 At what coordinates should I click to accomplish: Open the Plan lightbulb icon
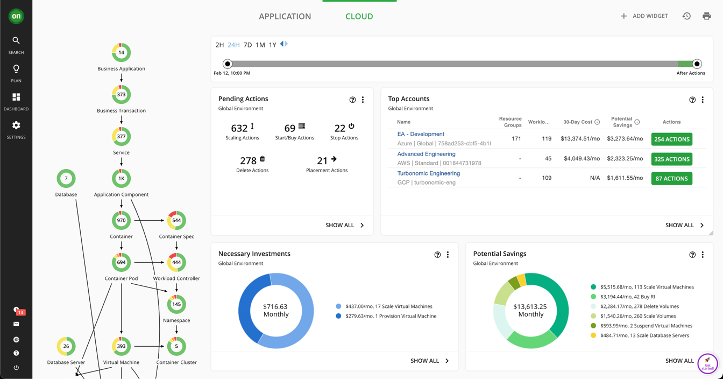pos(16,73)
